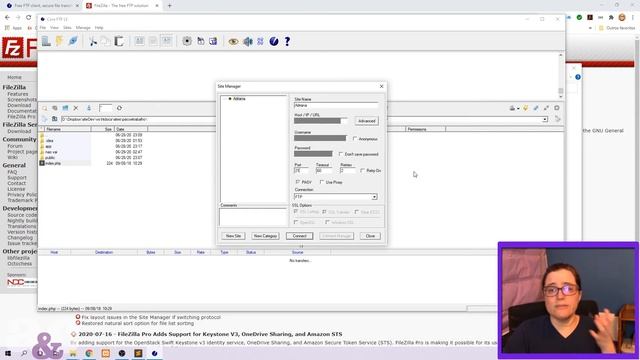Open the Manage menu in Core FTP
The width and height of the screenshot is (640, 360).
(x=83, y=28)
